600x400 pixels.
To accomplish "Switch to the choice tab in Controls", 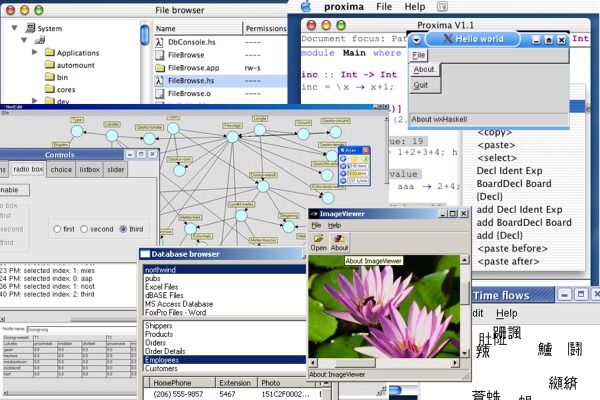I will click(x=61, y=170).
